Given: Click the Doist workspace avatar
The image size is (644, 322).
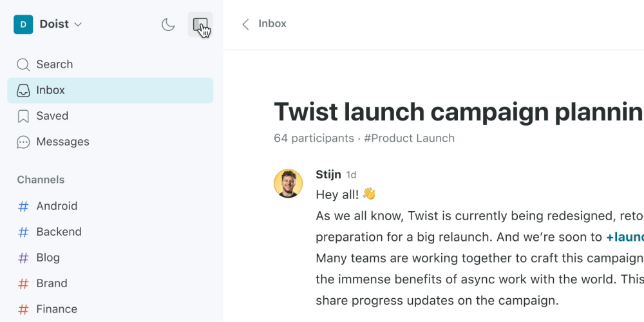Looking at the screenshot, I should point(23,24).
